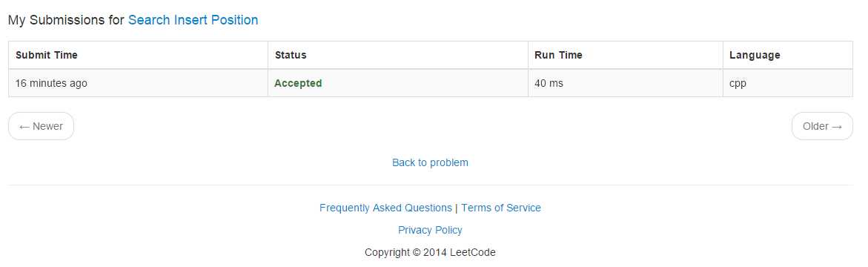
Task: Click the My Submissions for heading text
Action: pyautogui.click(x=67, y=20)
